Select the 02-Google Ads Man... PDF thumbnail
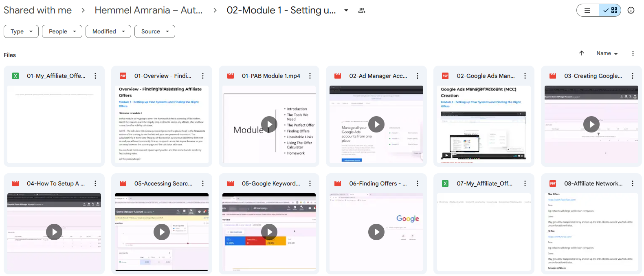Viewport: 644px width, 276px height. [484, 124]
